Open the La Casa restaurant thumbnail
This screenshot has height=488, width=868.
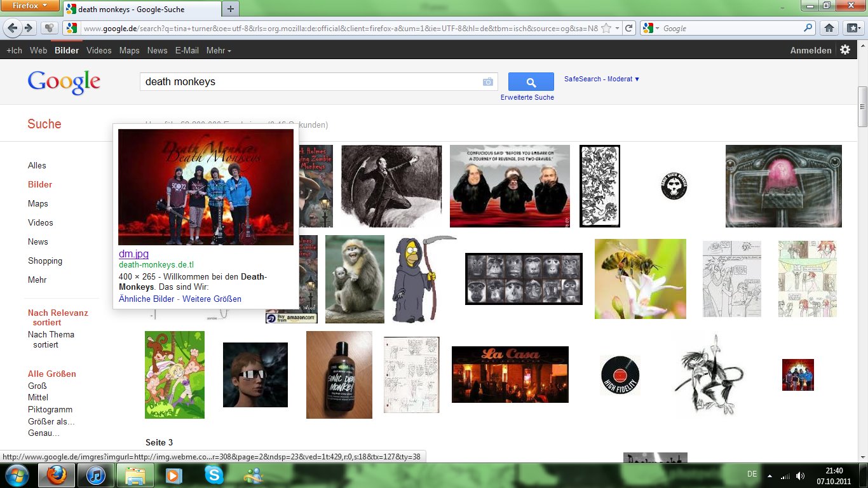(510, 374)
